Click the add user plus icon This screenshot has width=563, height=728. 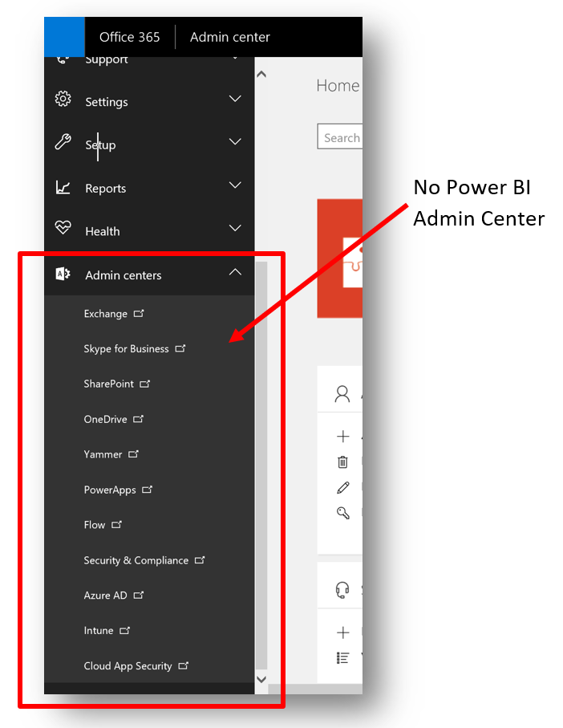[342, 437]
